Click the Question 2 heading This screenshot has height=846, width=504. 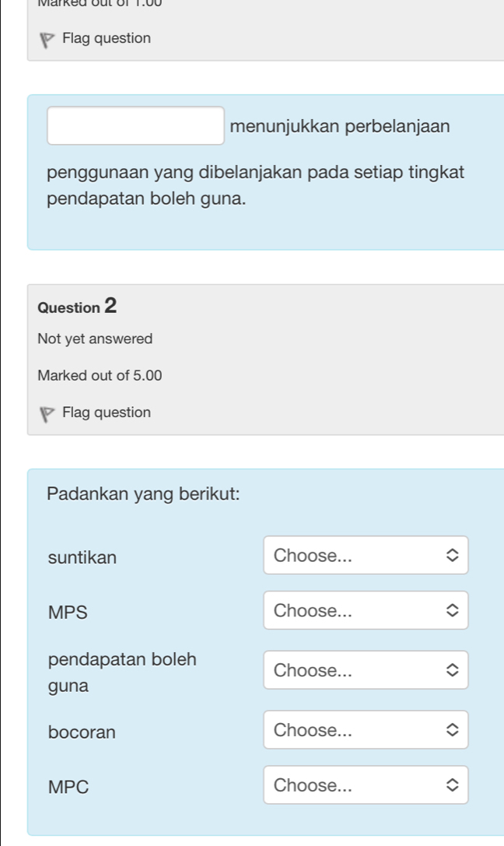click(78, 307)
